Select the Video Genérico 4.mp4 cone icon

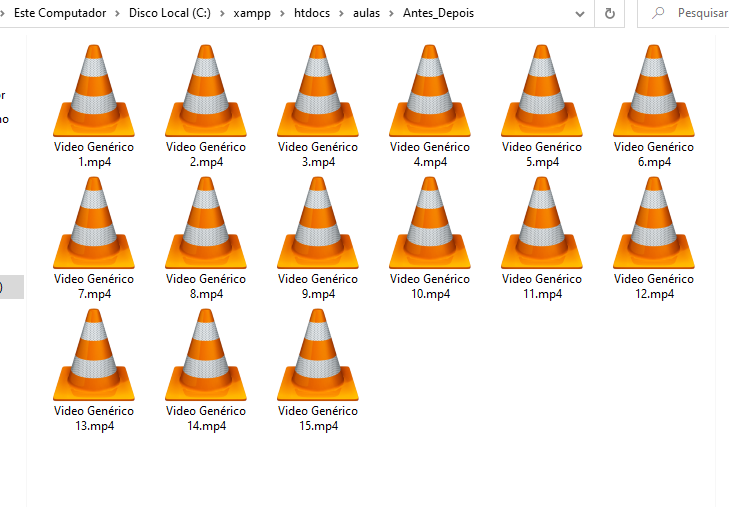[x=430, y=91]
